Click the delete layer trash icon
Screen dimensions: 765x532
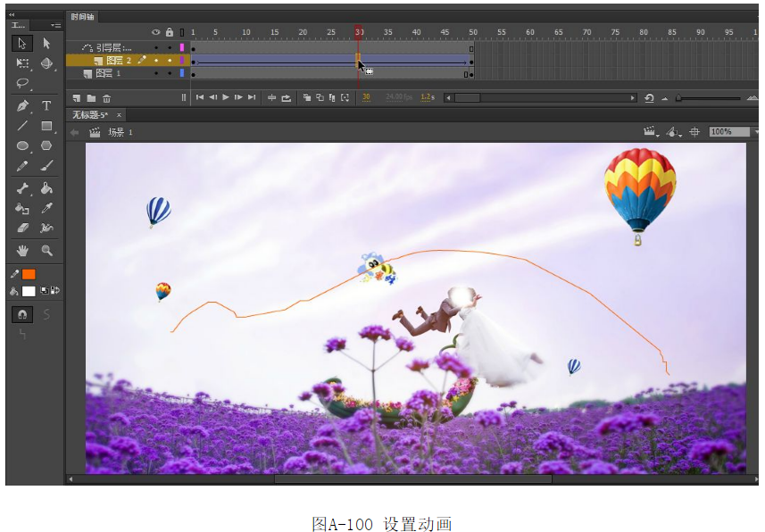(x=106, y=98)
